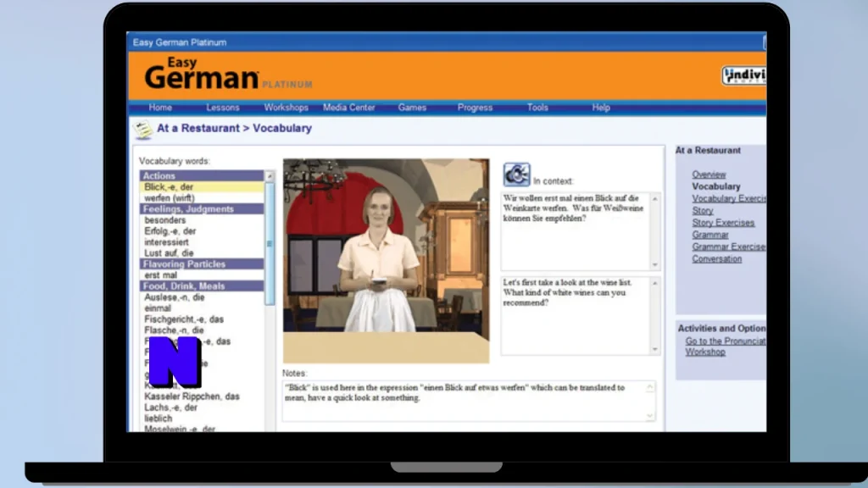Open the Help menu
868x488 pixels.
coord(601,108)
